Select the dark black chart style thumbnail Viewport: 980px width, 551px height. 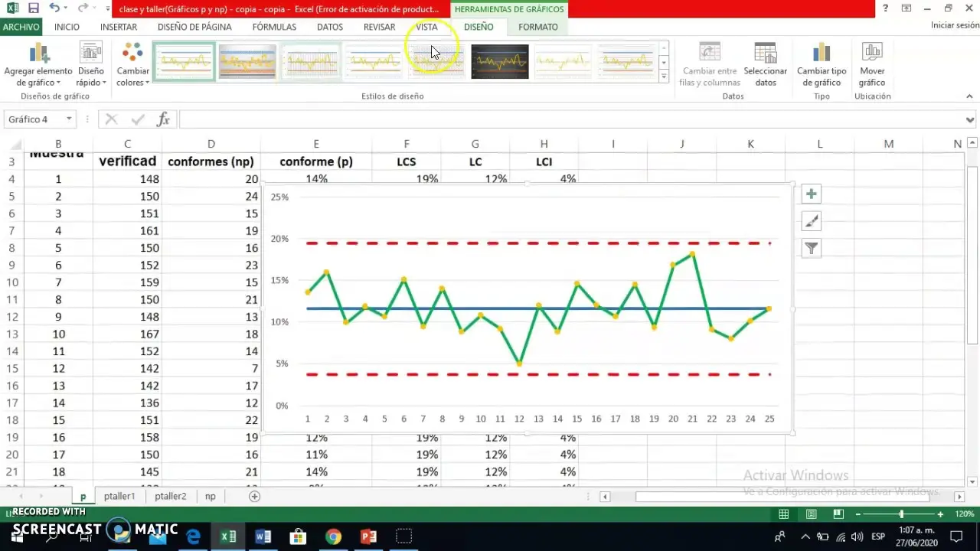pos(499,62)
